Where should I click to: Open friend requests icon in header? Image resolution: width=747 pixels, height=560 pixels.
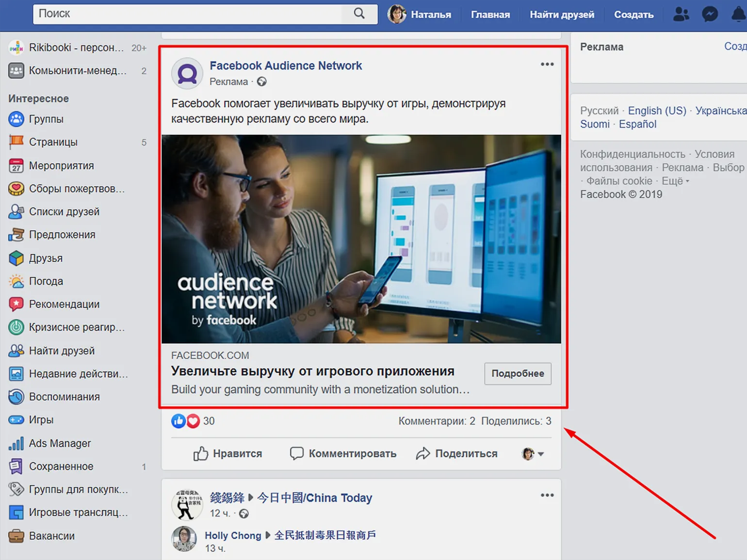click(681, 14)
